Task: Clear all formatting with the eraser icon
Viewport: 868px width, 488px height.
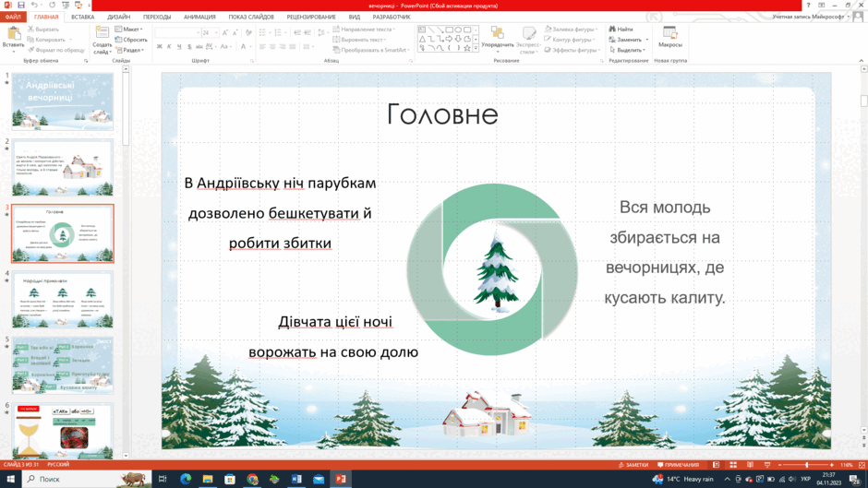Action: tap(248, 32)
